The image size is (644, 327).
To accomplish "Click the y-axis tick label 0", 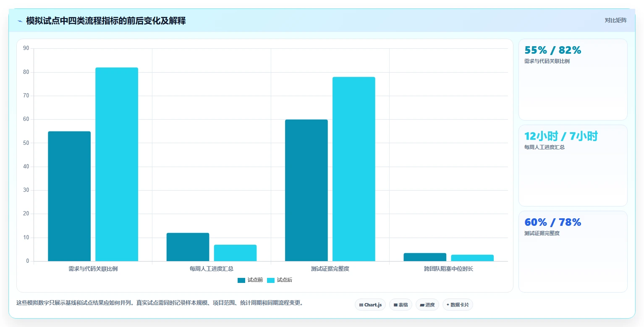I will tap(28, 261).
